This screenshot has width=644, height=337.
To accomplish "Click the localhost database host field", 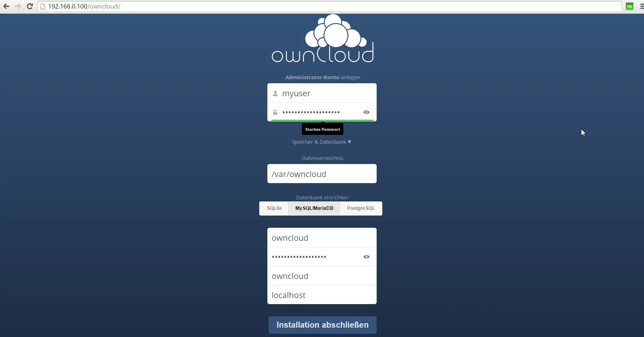I will 322,295.
